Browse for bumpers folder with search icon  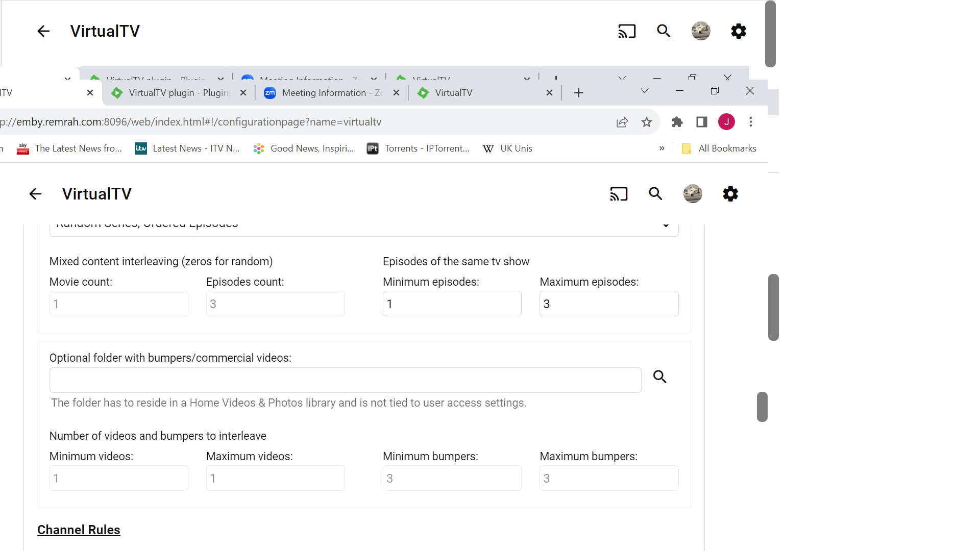[660, 377]
